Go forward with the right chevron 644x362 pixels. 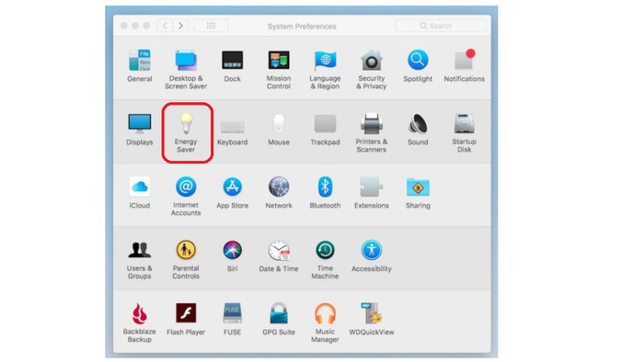pyautogui.click(x=180, y=26)
